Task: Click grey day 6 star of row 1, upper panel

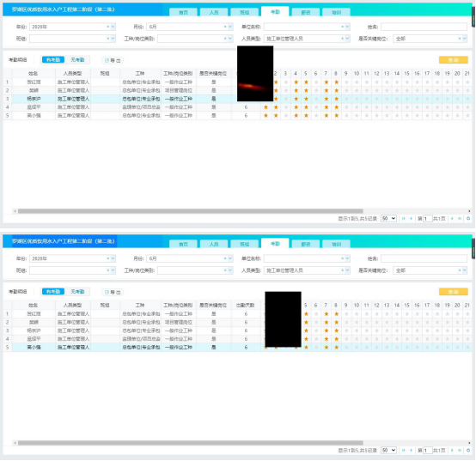Action: tap(316, 82)
